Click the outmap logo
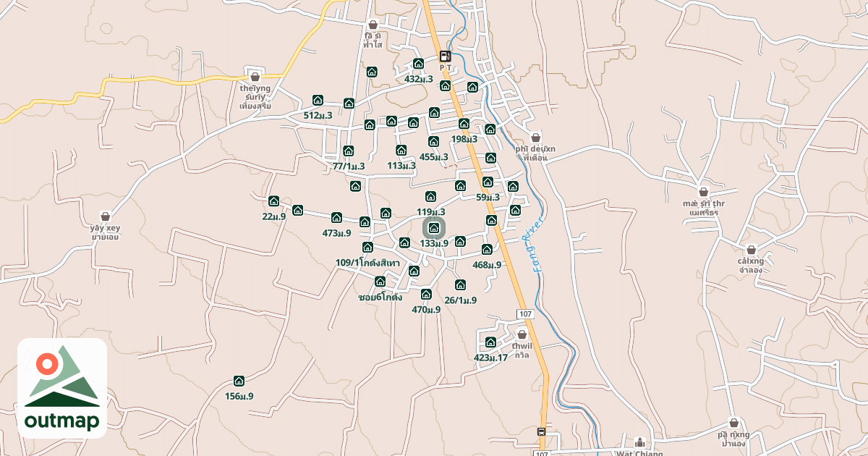 coord(62,388)
